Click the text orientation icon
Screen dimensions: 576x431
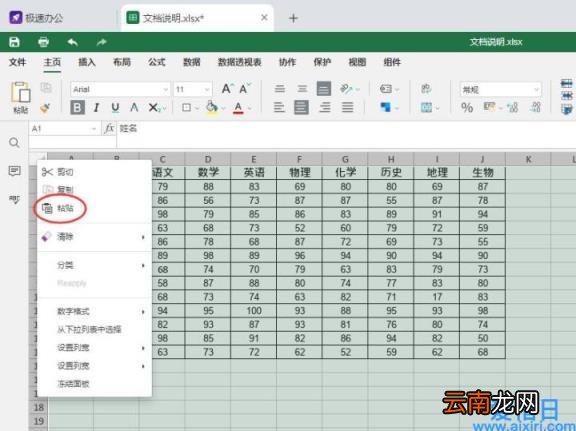(x=346, y=89)
